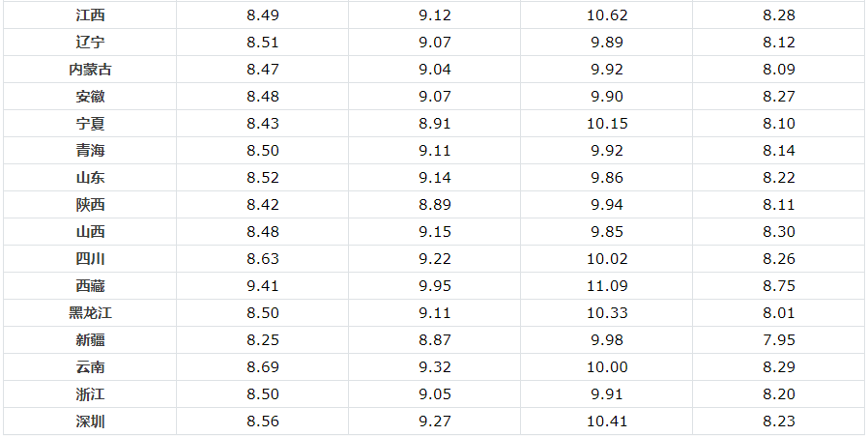This screenshot has width=868, height=436.
Task: Click the 四川 row label
Action: click(90, 259)
